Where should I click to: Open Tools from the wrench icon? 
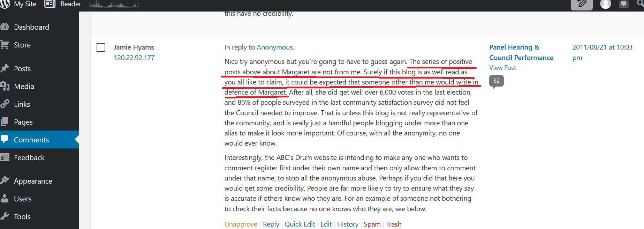(5, 216)
